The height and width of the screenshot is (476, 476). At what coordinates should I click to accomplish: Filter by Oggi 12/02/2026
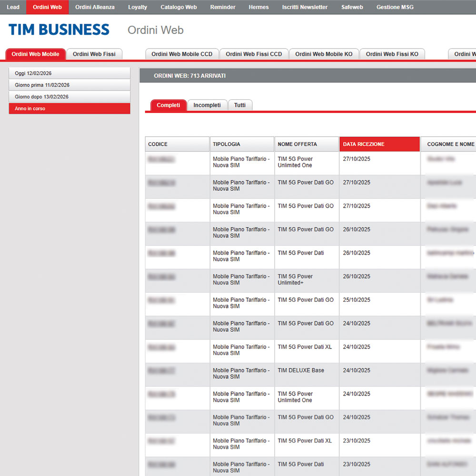(x=69, y=73)
